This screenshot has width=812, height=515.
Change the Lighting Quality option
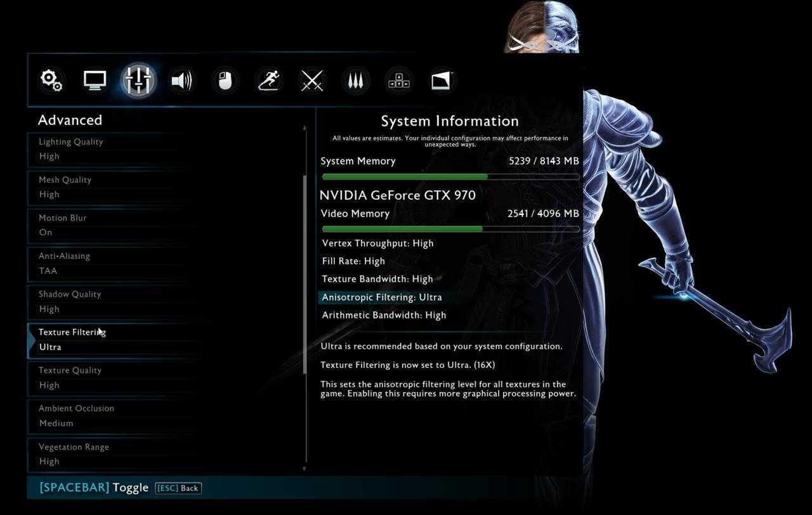pos(108,149)
